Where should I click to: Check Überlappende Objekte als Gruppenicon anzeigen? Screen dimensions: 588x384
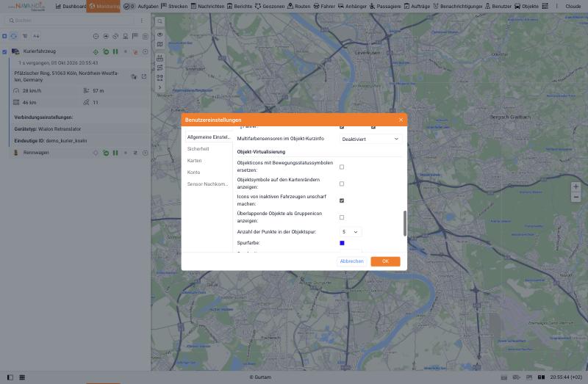click(342, 217)
